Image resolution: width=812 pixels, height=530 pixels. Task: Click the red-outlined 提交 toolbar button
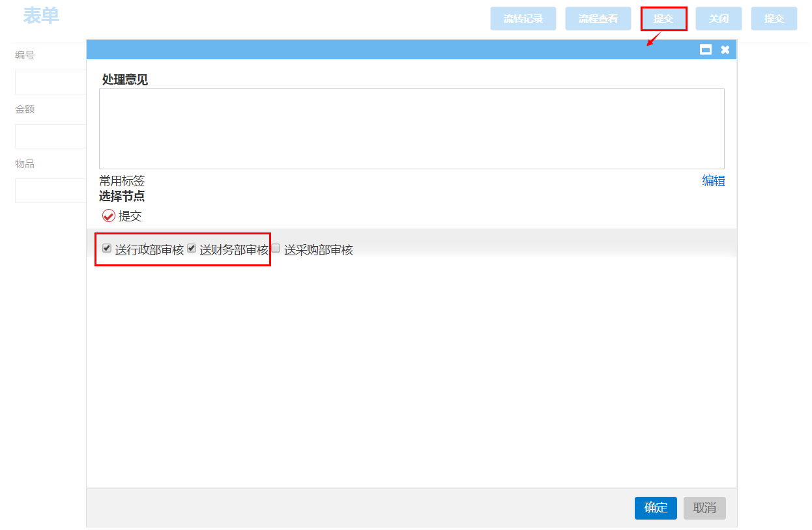click(x=663, y=19)
